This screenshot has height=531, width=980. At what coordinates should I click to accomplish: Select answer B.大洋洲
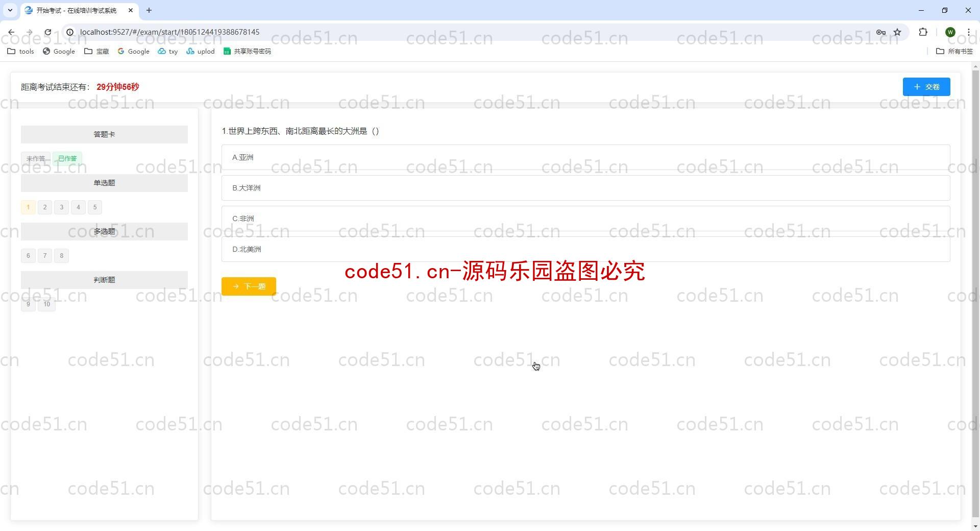click(585, 188)
